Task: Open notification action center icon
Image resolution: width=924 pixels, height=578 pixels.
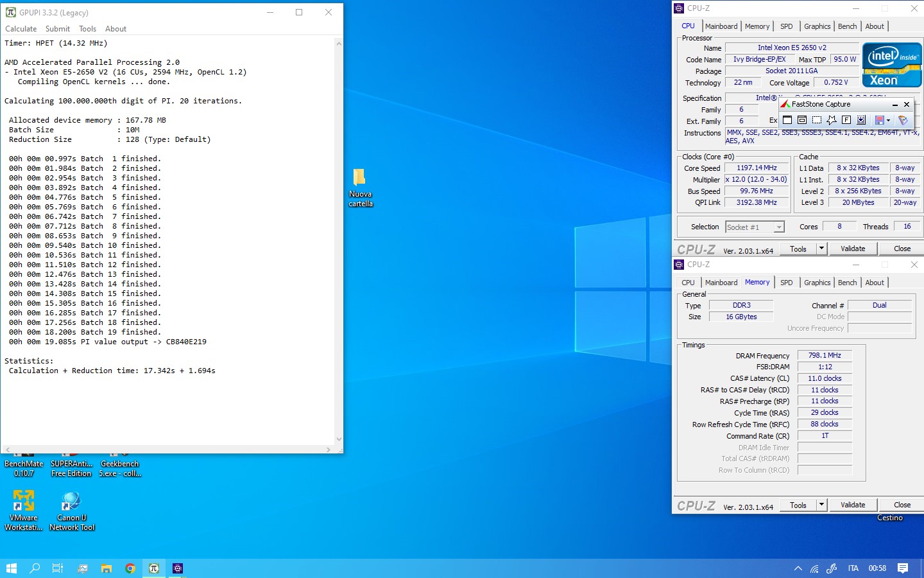Action: [903, 568]
